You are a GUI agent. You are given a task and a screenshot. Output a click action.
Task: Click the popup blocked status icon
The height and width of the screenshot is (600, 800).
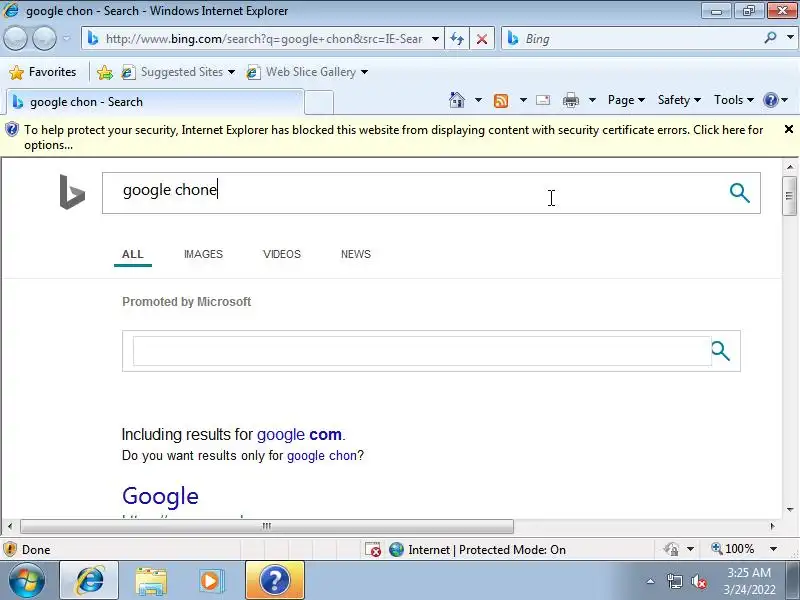(373, 549)
